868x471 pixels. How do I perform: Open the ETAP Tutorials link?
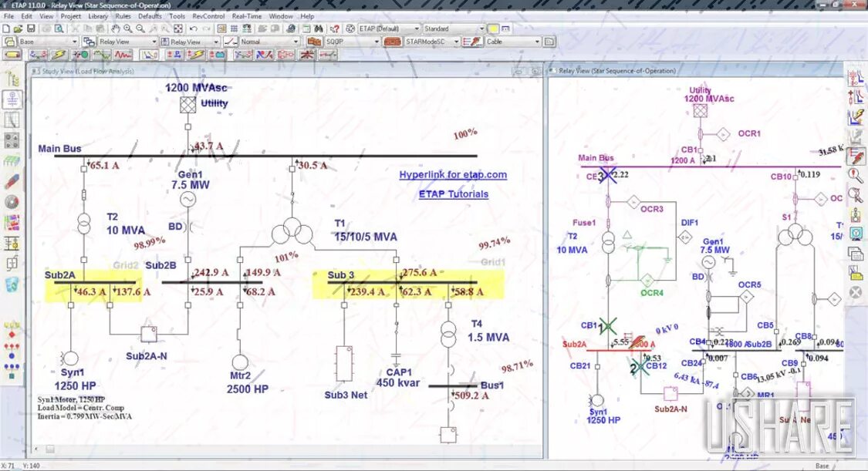[x=454, y=194]
